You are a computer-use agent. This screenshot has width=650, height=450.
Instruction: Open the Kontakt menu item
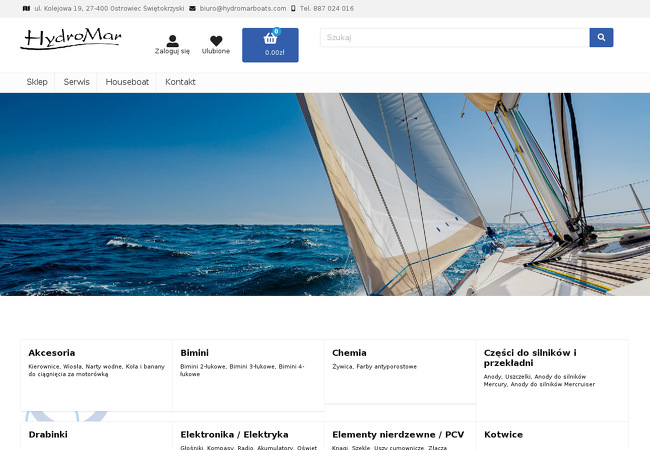tap(180, 82)
